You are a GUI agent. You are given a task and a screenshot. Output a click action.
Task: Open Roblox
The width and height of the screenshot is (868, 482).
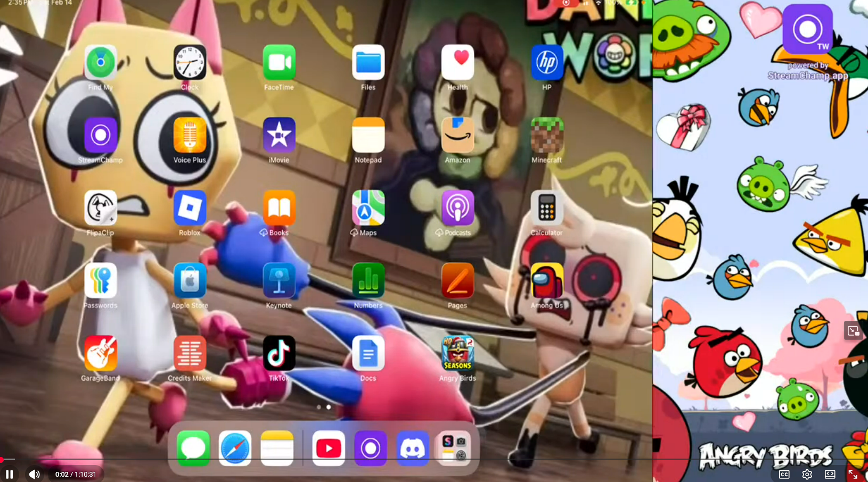click(190, 208)
